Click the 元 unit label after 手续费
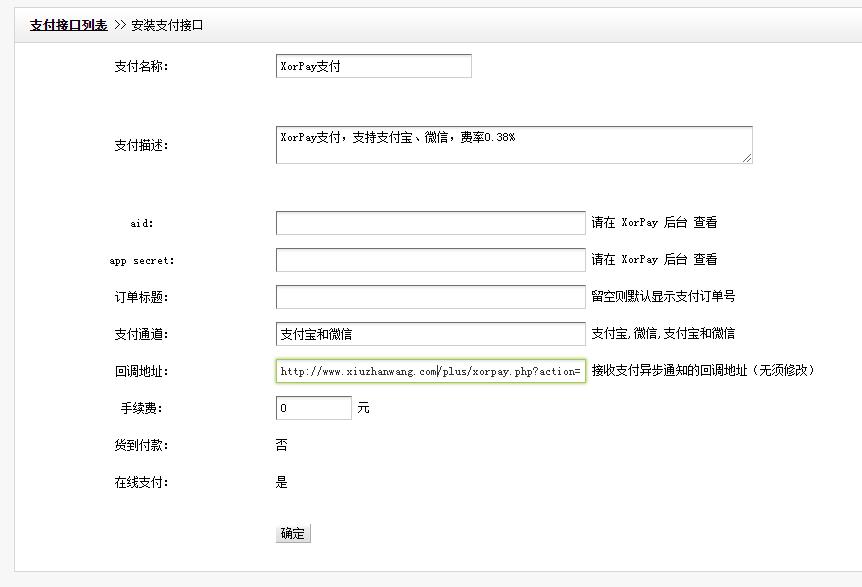Viewport: 862px width, 587px height. click(x=363, y=408)
